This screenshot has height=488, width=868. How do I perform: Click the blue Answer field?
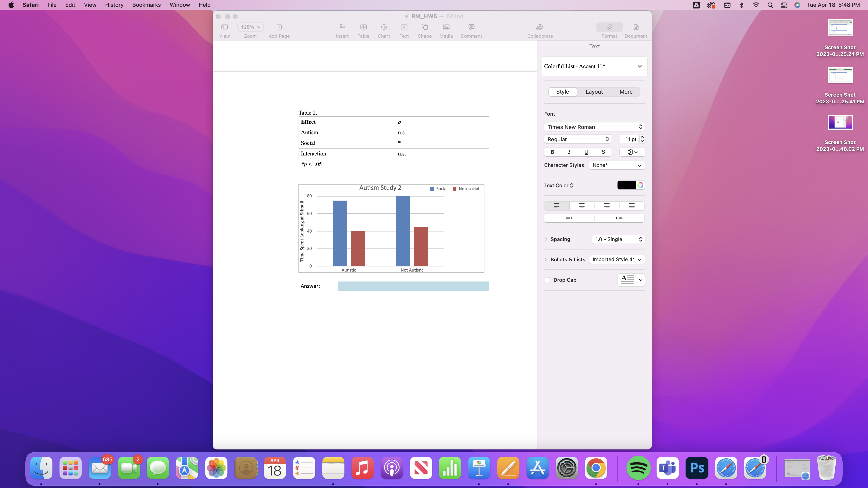click(x=413, y=286)
